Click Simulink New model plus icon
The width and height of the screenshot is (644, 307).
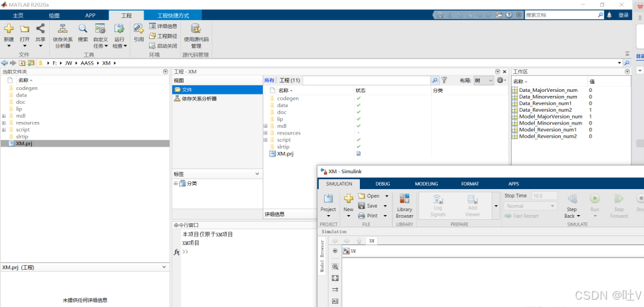tap(349, 199)
